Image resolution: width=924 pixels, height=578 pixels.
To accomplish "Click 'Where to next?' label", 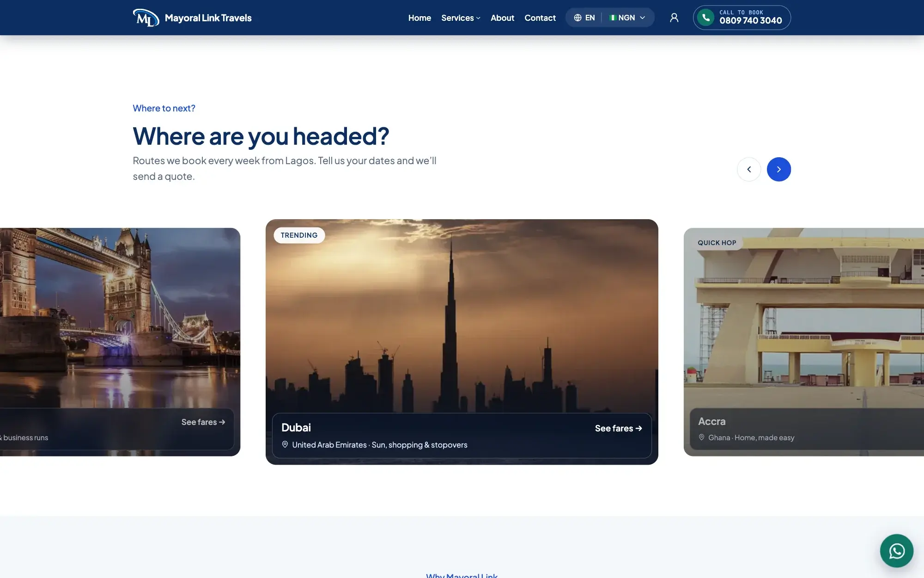I will [164, 108].
